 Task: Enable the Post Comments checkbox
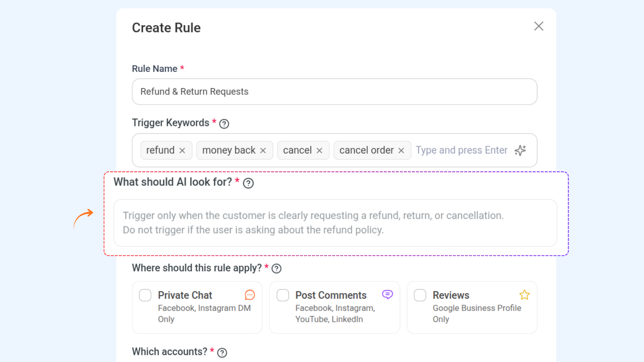(283, 295)
